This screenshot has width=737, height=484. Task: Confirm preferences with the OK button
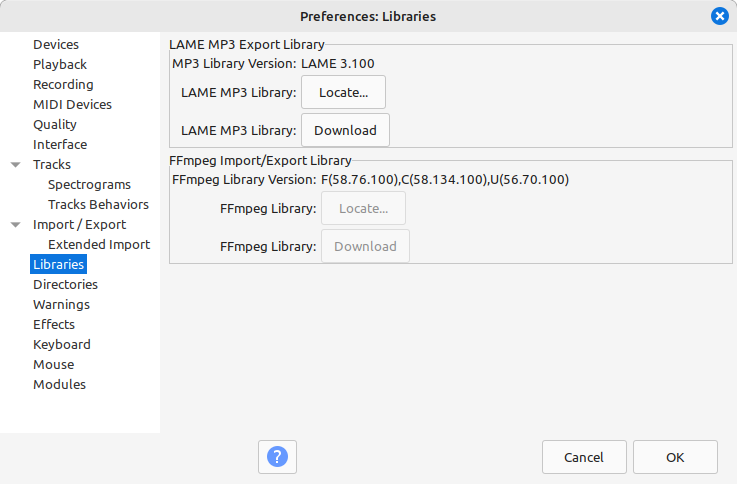tap(675, 457)
